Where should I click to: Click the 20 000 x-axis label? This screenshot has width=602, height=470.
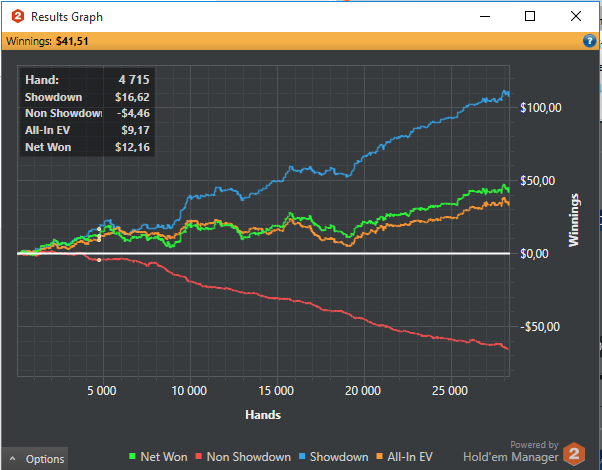(363, 391)
